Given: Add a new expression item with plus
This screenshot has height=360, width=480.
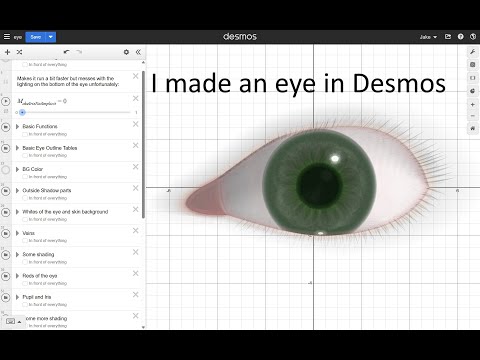Looking at the screenshot, I should [7, 52].
